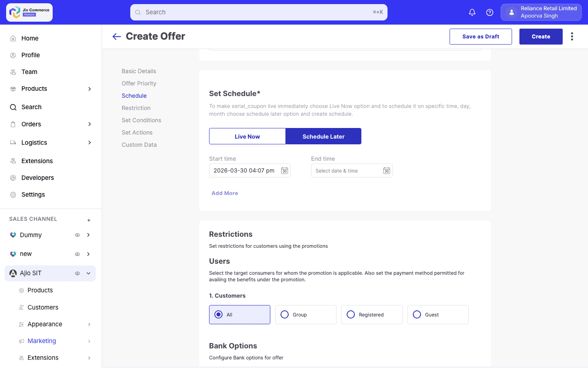Screen dimensions: 588x368
Task: Toggle visibility eye for Dummy channel
Action: (77, 235)
